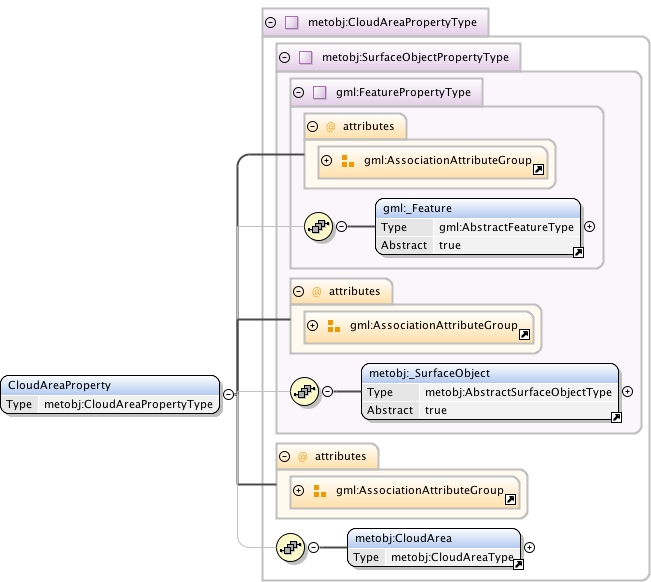Screen dimensions: 651x582
Task: Follow reference arrow on metobj:_SurfaceObject box
Action: [x=617, y=418]
